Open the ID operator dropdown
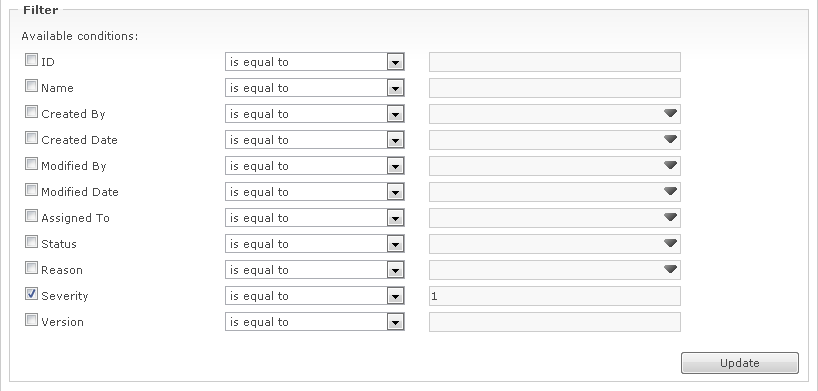This screenshot has height=391, width=818. (x=315, y=62)
